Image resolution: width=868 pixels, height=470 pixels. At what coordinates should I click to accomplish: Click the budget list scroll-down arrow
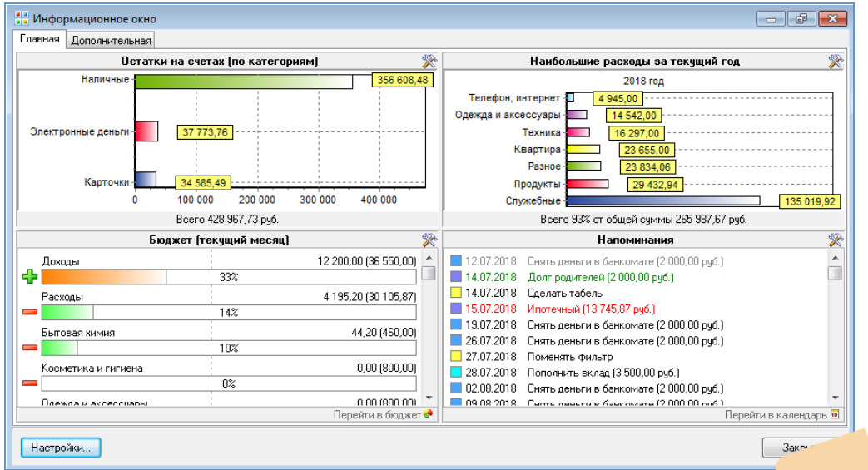point(429,398)
